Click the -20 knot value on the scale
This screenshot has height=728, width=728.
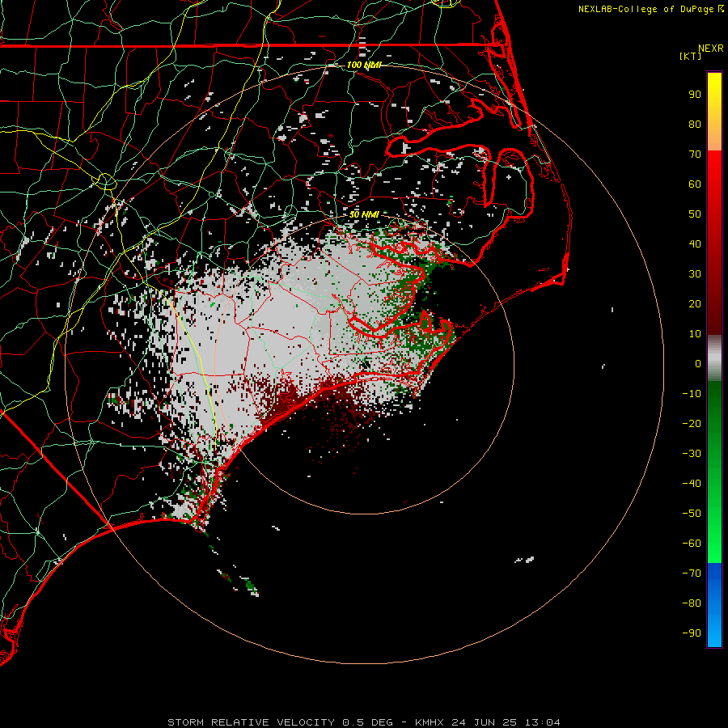click(692, 424)
